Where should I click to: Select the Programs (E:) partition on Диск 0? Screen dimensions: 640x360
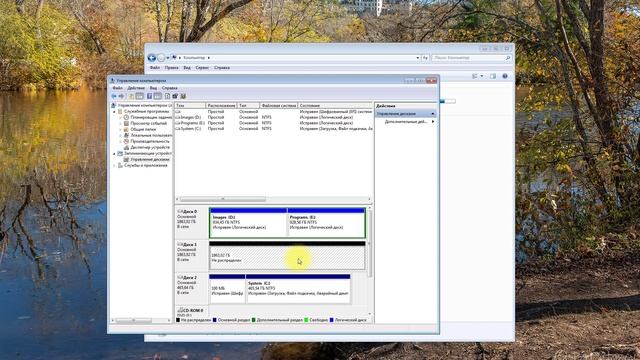(326, 223)
